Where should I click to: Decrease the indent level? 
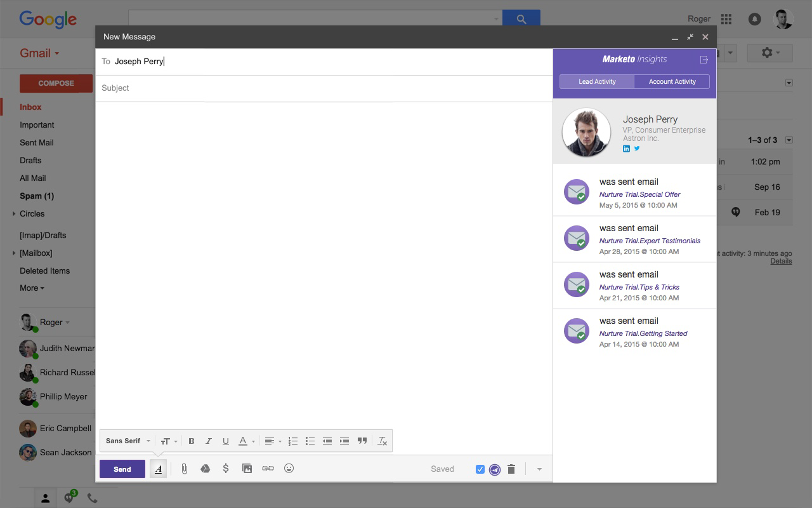point(327,441)
